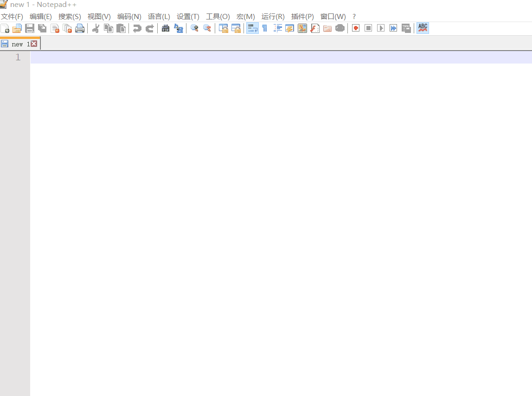Click line 1 in the editor area

[x=278, y=57]
